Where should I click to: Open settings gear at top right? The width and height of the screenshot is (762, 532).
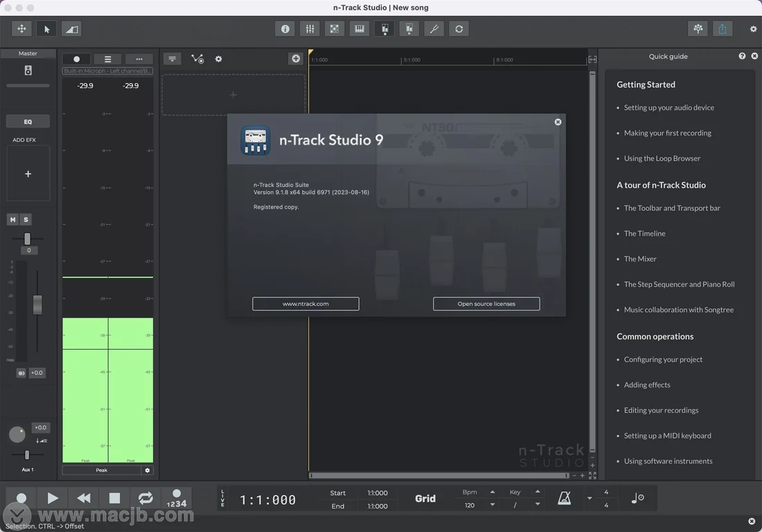tap(753, 29)
